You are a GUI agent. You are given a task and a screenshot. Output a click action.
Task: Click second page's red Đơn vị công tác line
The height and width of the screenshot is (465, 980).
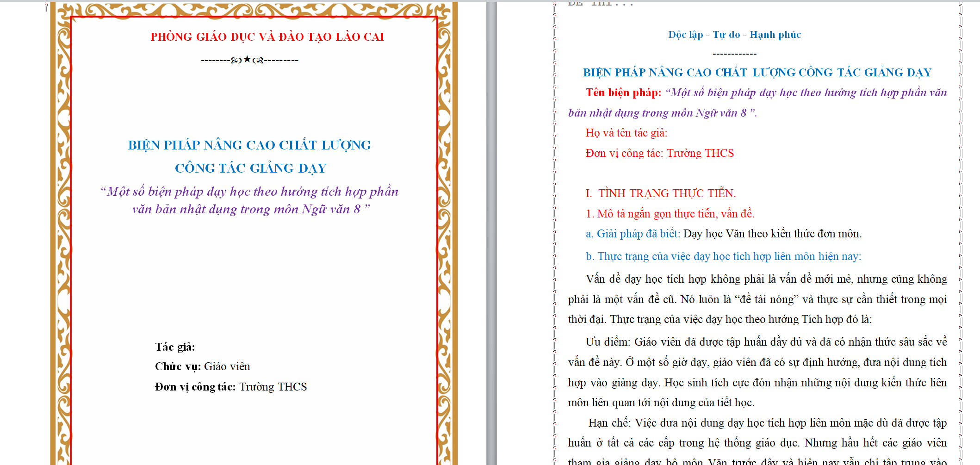pos(659,154)
